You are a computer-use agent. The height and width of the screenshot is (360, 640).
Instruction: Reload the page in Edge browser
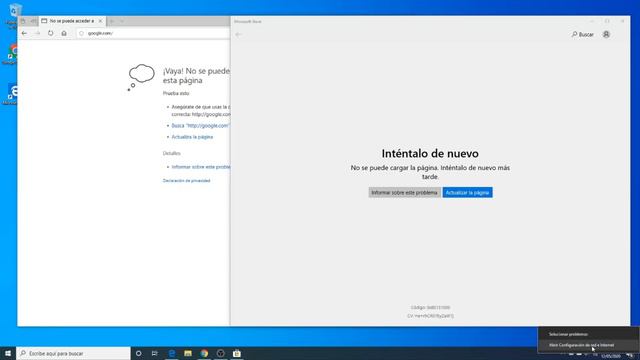click(x=51, y=33)
